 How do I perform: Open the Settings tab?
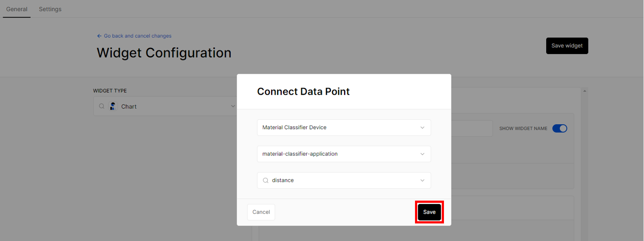50,9
